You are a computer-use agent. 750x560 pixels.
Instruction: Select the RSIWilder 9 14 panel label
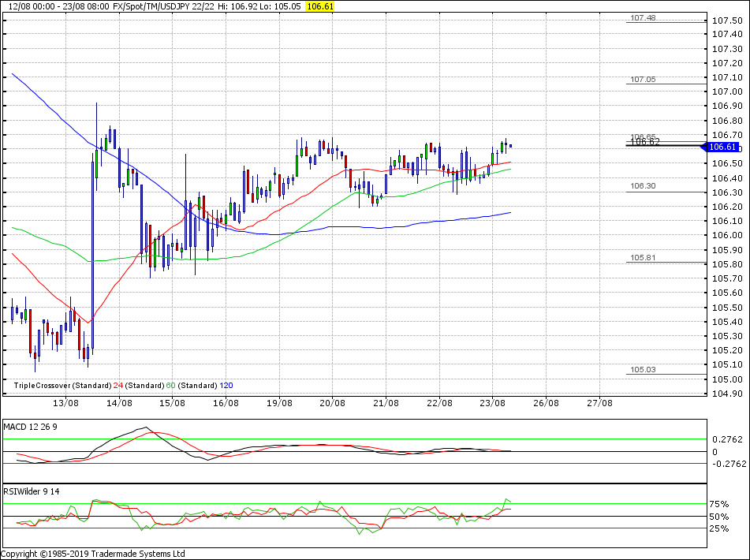(32, 491)
